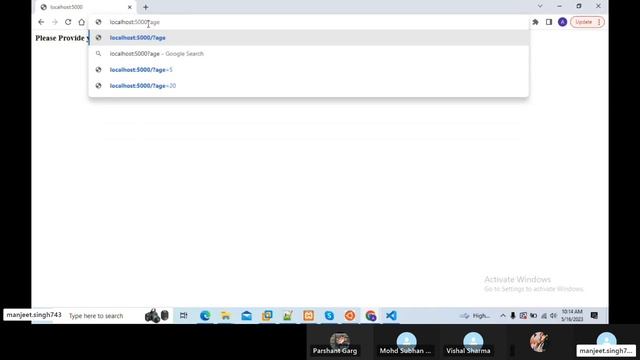Open the taskbar clock showing 10:14 AM

point(572,316)
